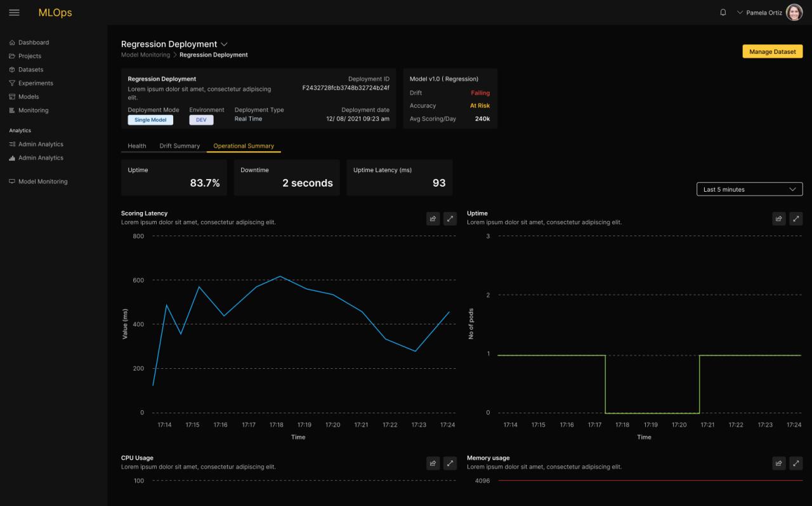Open Experiments in the sidebar

pyautogui.click(x=36, y=83)
